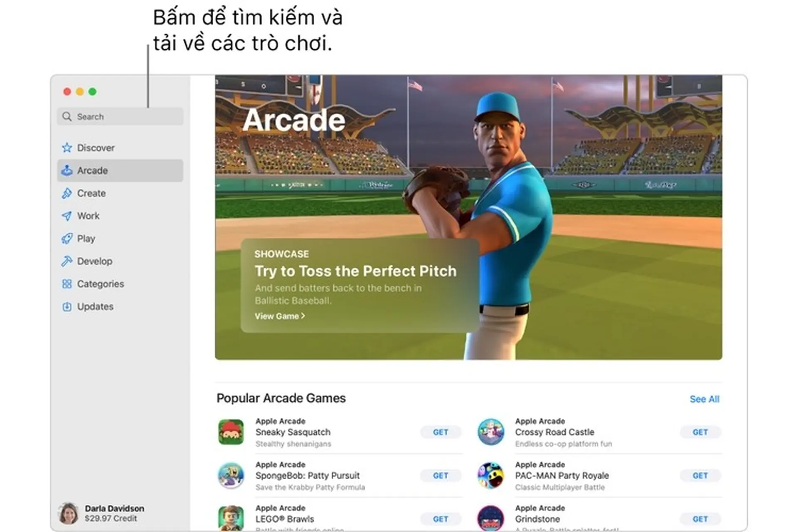The width and height of the screenshot is (798, 532).
Task: Get PAC-MAN Party Royale
Action: point(700,475)
